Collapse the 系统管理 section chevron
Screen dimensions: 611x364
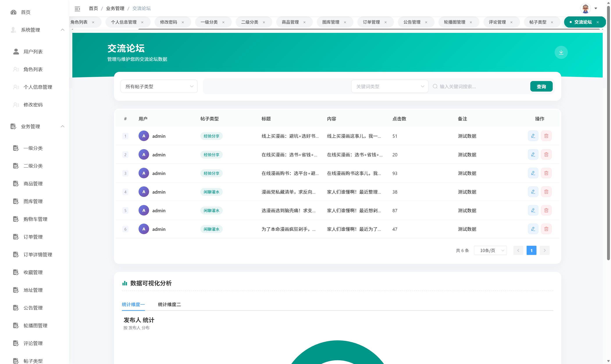coord(63,30)
